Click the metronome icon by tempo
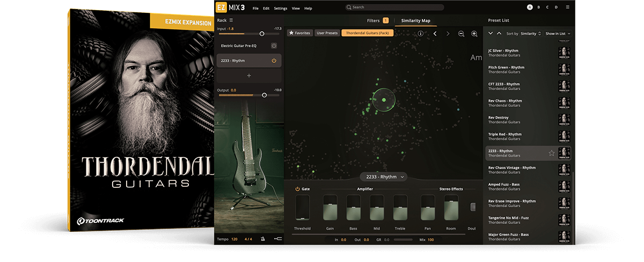This screenshot has height=262, width=644. pyautogui.click(x=263, y=239)
